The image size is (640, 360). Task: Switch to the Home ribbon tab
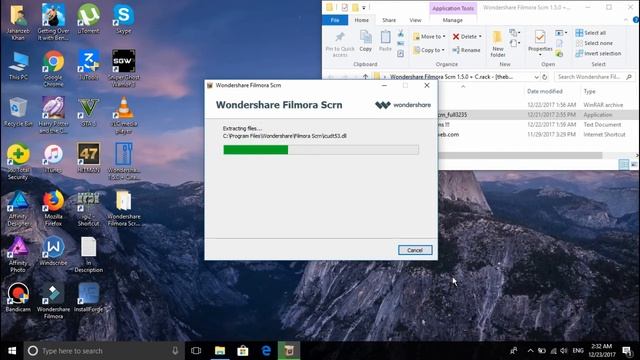(x=362, y=20)
